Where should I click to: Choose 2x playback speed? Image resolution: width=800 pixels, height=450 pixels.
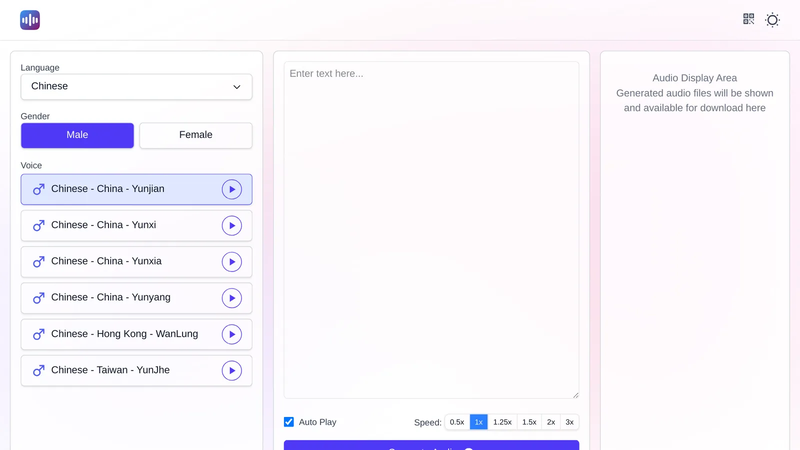[551, 422]
